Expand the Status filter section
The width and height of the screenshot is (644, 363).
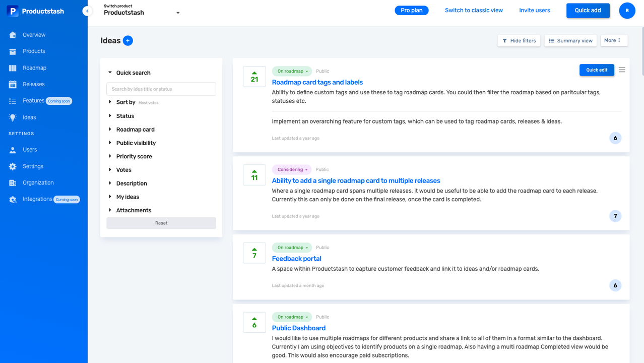point(125,116)
